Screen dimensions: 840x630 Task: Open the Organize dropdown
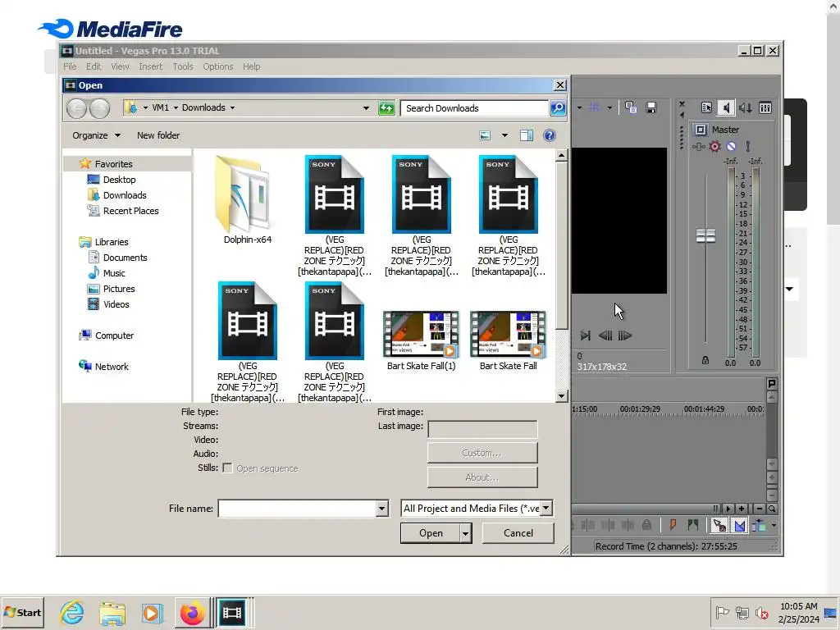97,135
